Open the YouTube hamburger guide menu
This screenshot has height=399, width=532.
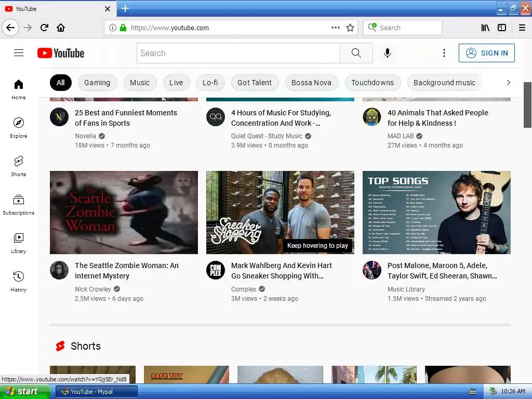[19, 53]
